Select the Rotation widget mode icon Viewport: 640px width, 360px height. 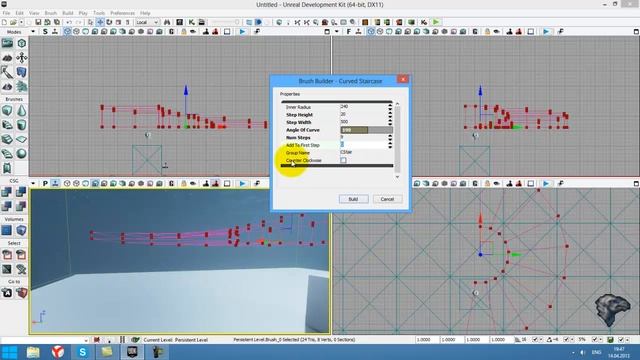pos(109,22)
